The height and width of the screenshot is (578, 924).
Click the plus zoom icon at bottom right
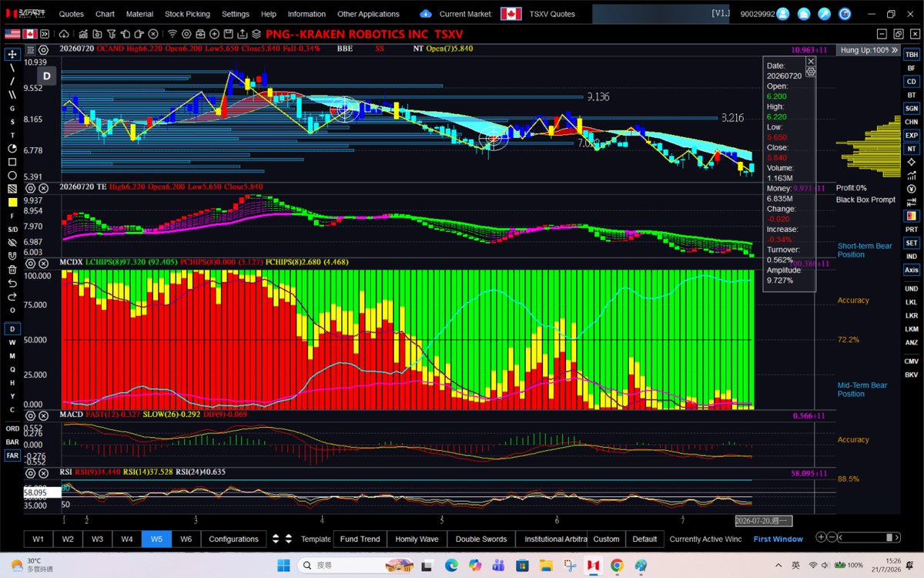coord(822,537)
